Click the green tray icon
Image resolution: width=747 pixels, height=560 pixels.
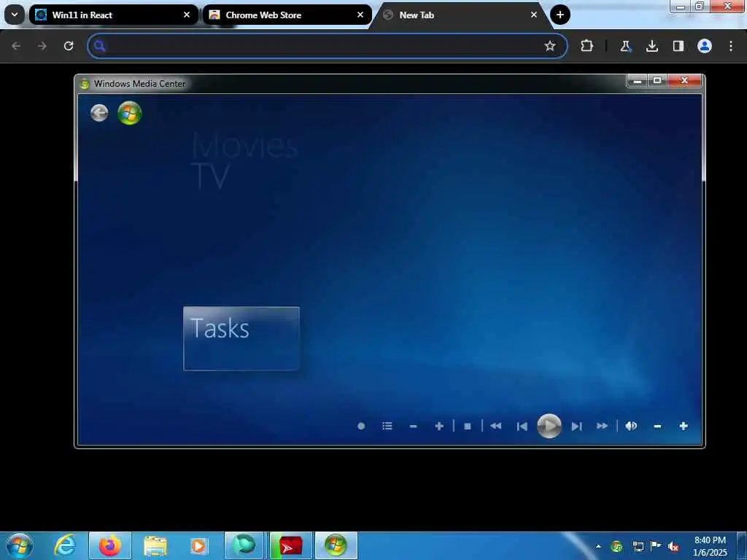click(x=616, y=546)
